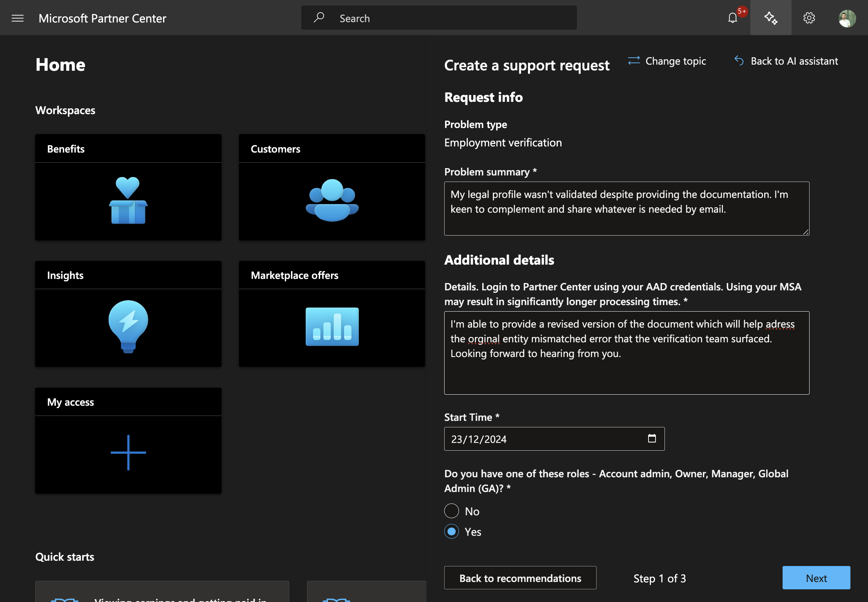Click the Quick starts heading

click(x=65, y=557)
